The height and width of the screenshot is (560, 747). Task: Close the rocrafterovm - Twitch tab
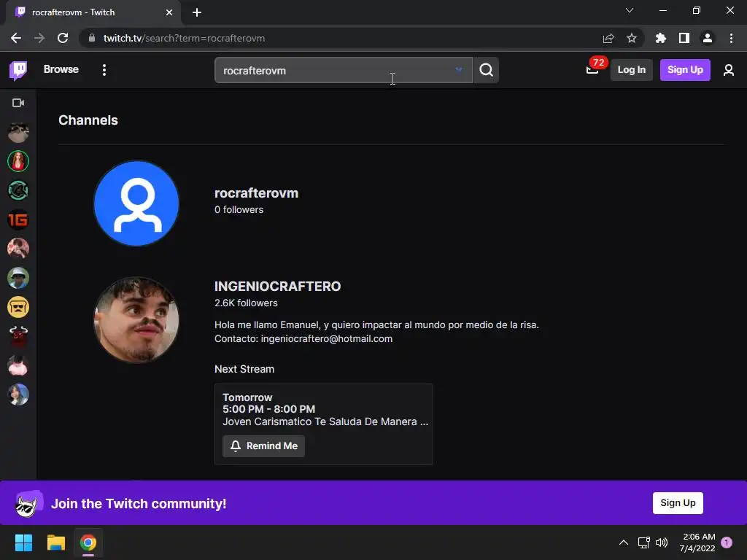169,12
